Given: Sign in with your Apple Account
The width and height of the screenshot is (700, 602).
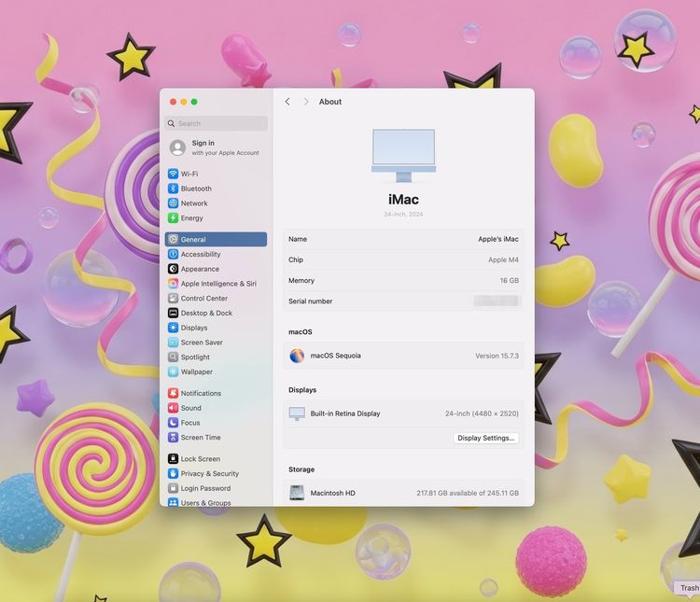Looking at the screenshot, I should [x=217, y=147].
